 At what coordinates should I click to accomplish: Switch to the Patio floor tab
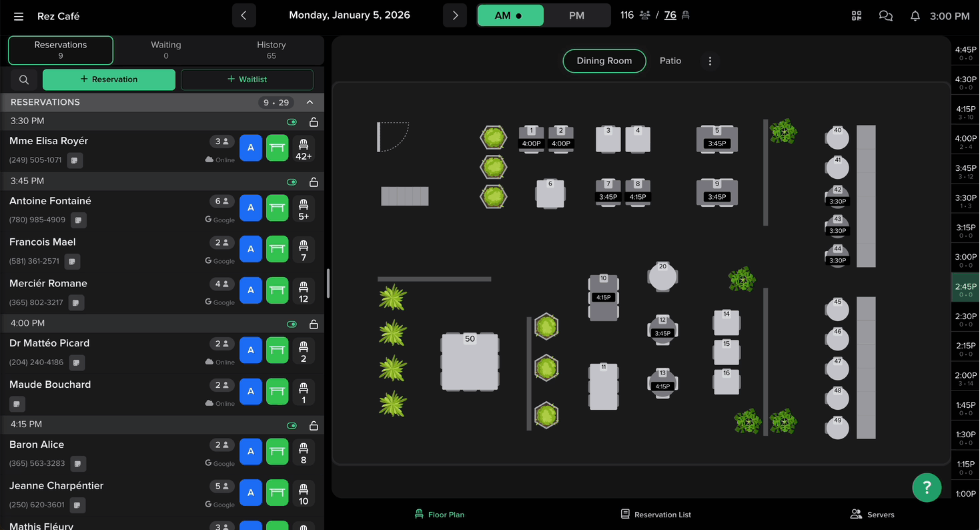[670, 61]
